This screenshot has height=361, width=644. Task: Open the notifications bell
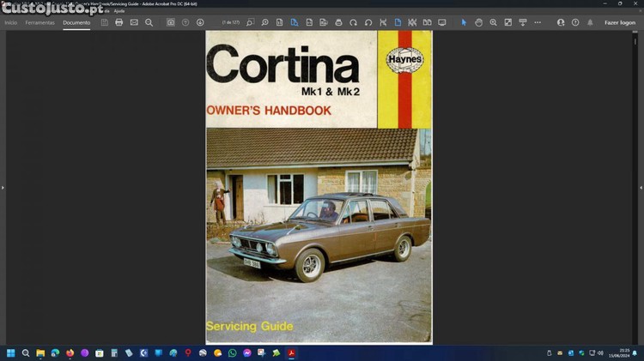[x=590, y=22]
